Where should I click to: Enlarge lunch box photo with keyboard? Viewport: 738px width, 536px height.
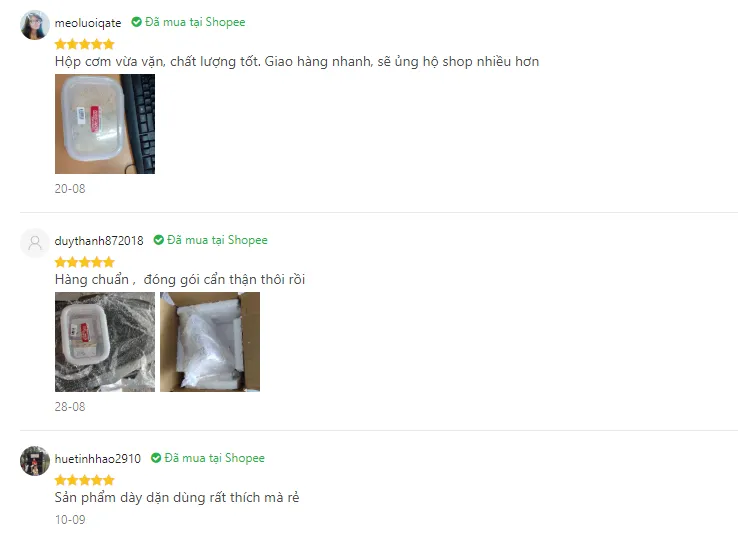coord(105,124)
